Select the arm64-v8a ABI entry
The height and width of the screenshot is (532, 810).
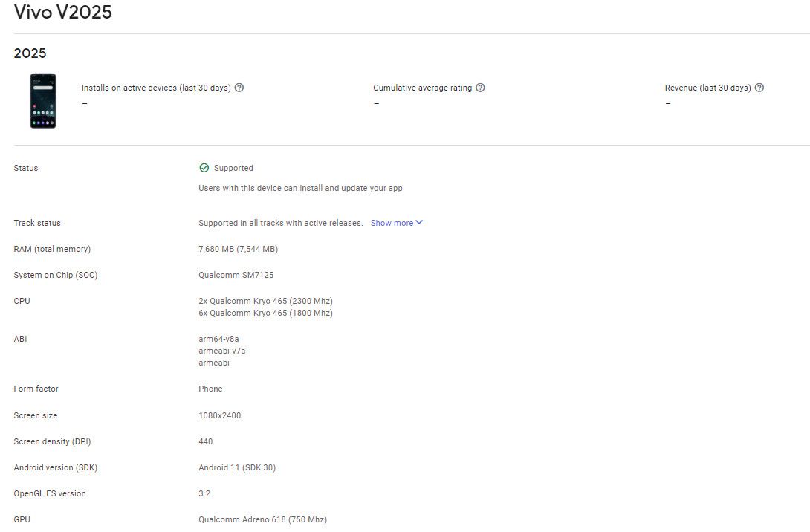coord(218,339)
